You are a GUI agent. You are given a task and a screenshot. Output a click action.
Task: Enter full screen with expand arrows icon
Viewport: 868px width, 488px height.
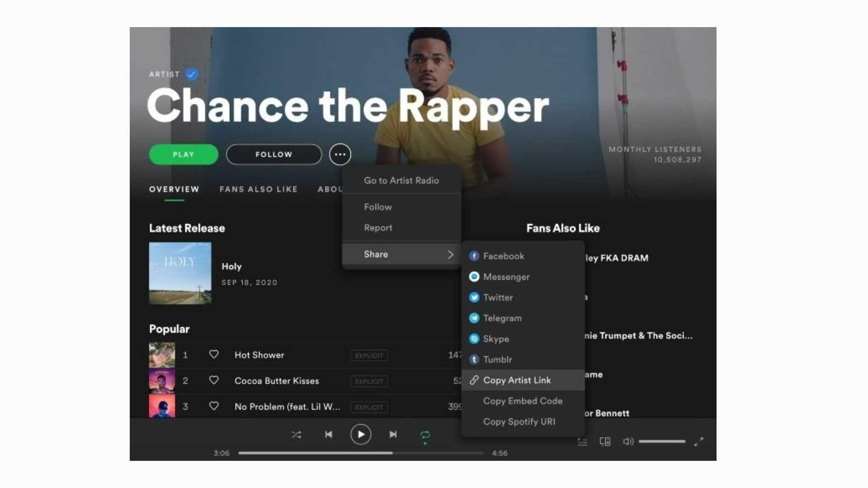[699, 441]
